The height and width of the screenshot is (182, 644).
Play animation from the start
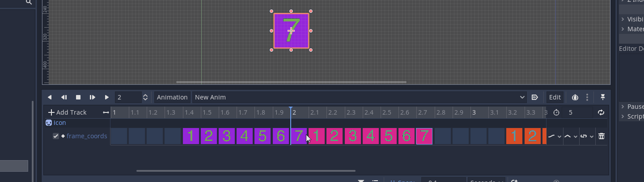pyautogui.click(x=93, y=97)
